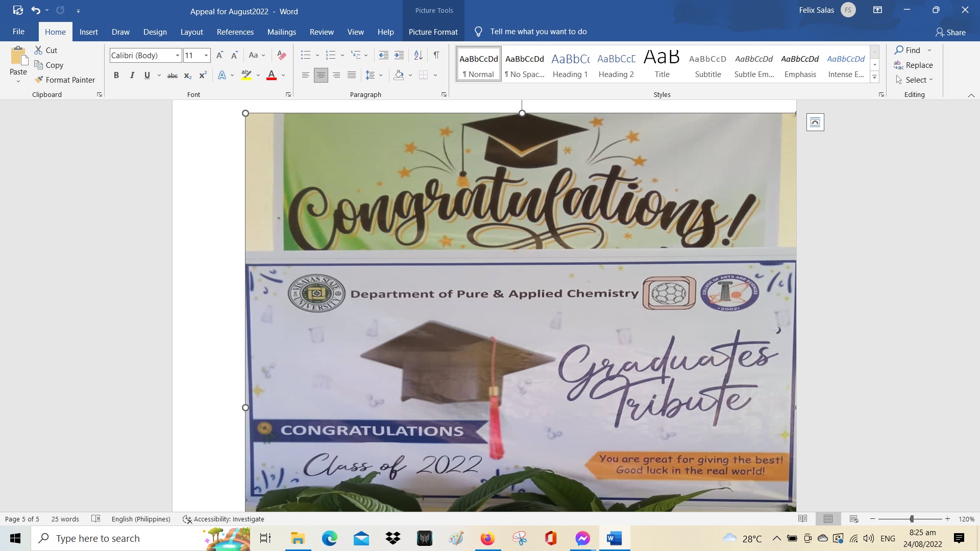Toggle Show/Hide paragraph marks
This screenshot has width=980, height=551.
coord(436,55)
